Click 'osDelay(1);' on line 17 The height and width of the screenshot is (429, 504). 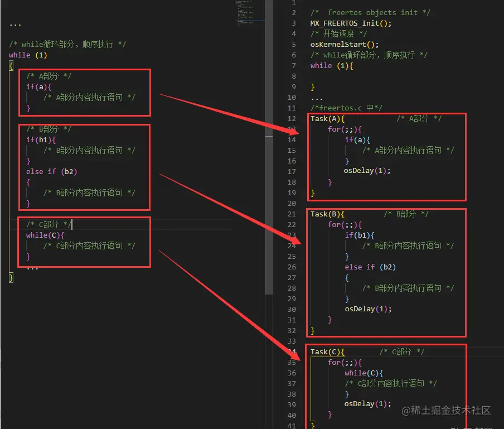click(367, 171)
